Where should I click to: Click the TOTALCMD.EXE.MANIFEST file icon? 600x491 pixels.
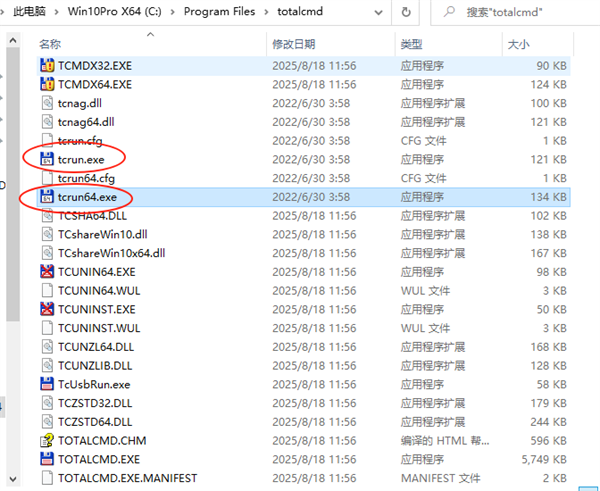click(47, 478)
